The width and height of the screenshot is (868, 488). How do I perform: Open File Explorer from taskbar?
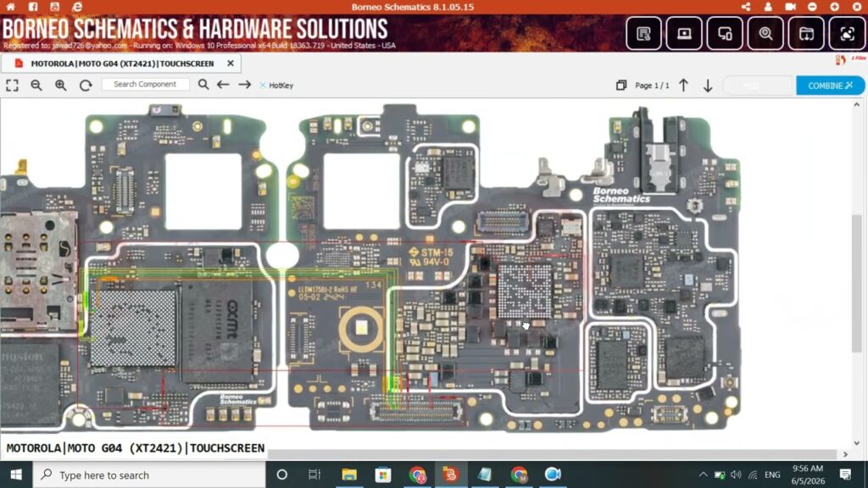click(x=348, y=474)
